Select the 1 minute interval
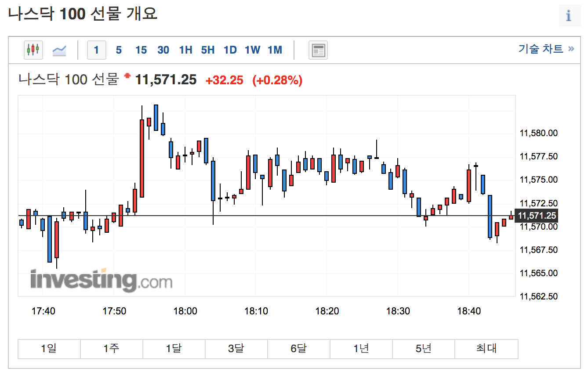The width and height of the screenshot is (588, 375). [96, 50]
